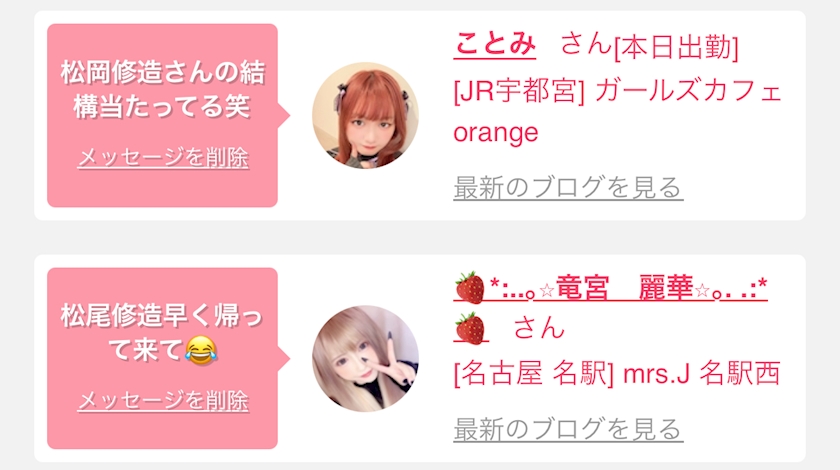Click the laughing emoji in the second message
Viewport: 840px width, 470px height.
pyautogui.click(x=201, y=350)
